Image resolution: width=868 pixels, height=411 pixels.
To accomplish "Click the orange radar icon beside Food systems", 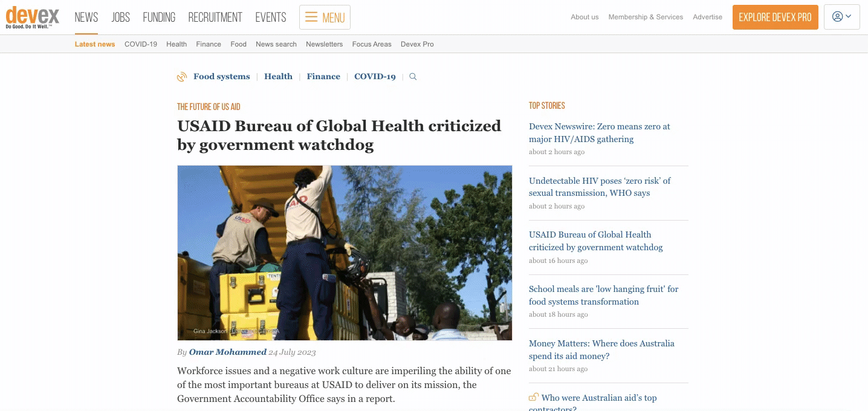I will [181, 77].
